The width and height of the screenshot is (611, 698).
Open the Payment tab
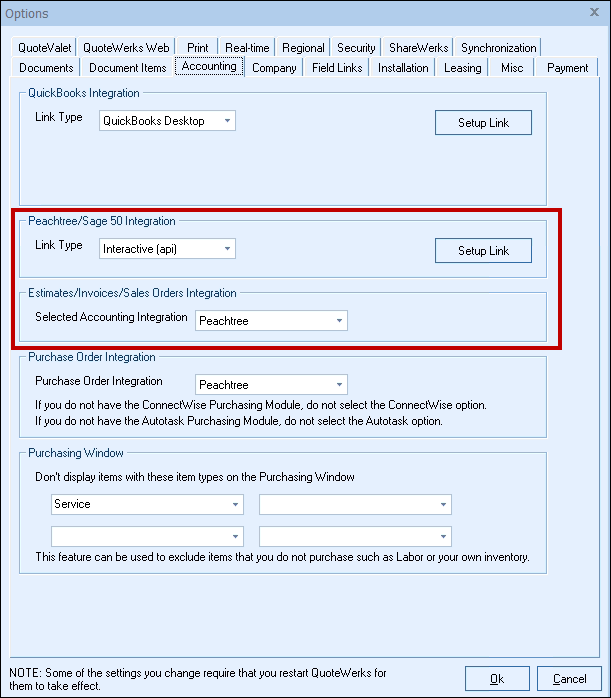click(567, 68)
